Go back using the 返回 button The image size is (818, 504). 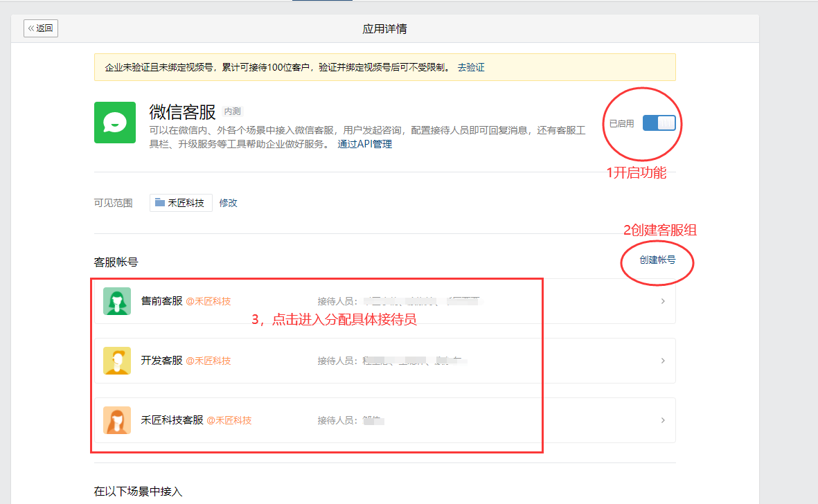point(40,28)
